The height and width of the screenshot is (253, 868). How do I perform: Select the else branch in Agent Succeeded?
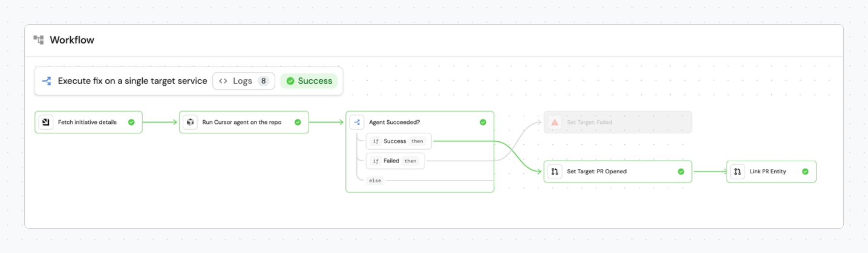tap(376, 181)
